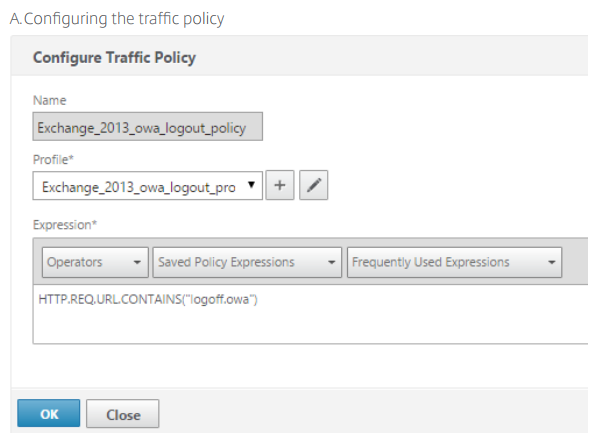Click the Profile dropdown's down arrow

coord(250,186)
